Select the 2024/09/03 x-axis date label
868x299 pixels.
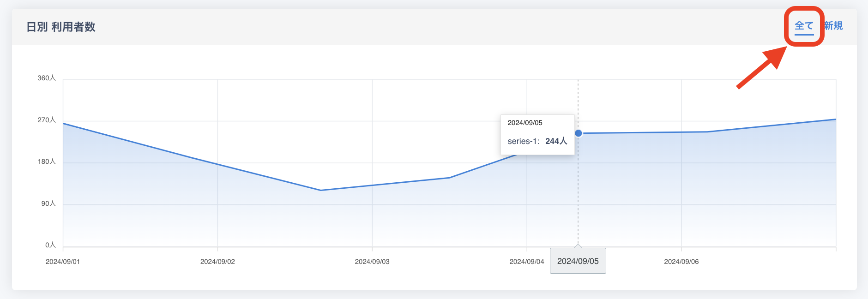pyautogui.click(x=372, y=262)
